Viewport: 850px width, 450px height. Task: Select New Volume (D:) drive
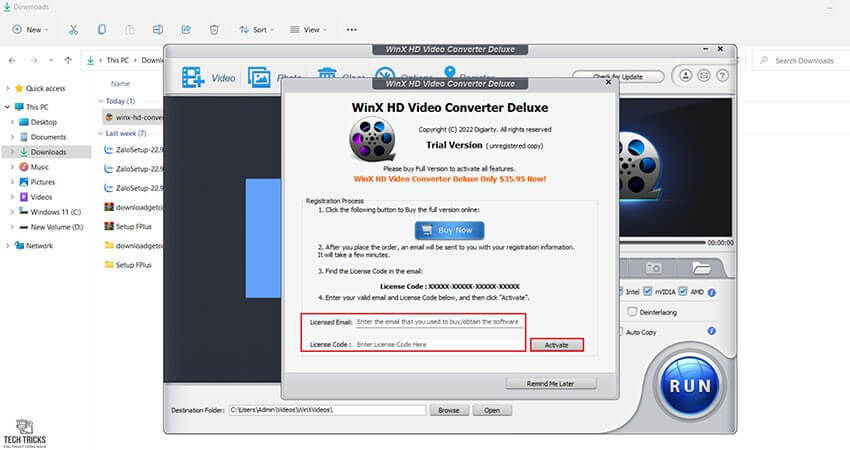click(x=56, y=227)
